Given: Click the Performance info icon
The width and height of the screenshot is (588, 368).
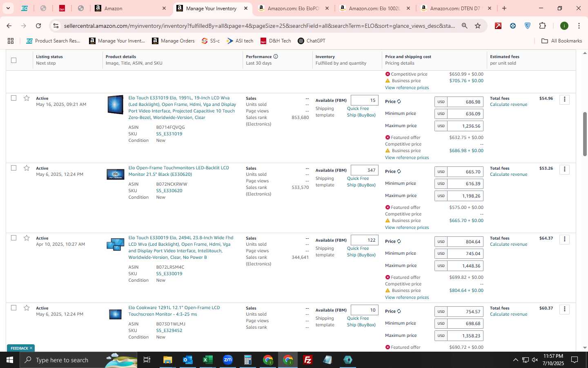Looking at the screenshot, I should point(276,56).
